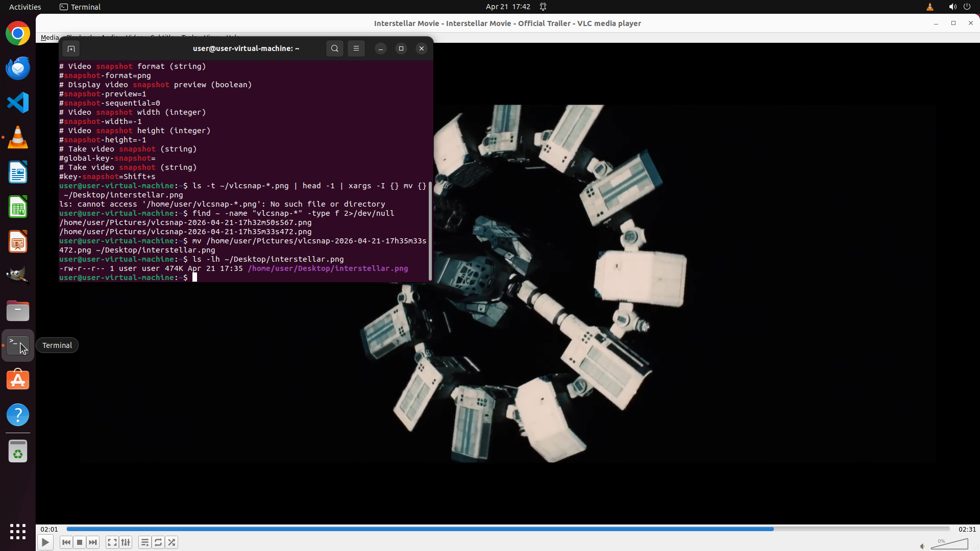980x551 pixels.
Task: Open a new terminal tab
Action: 71,48
